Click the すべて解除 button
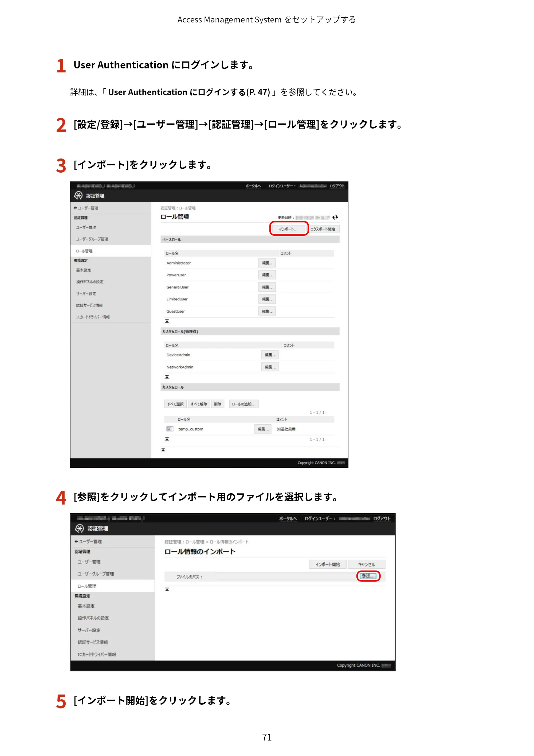Screen dimensions: 534x756 click(199, 404)
